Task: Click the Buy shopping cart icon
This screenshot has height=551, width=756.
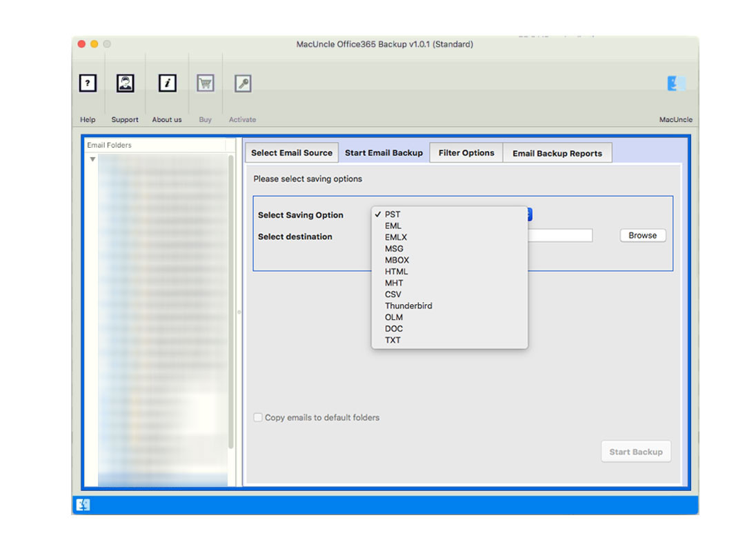Action: point(205,83)
